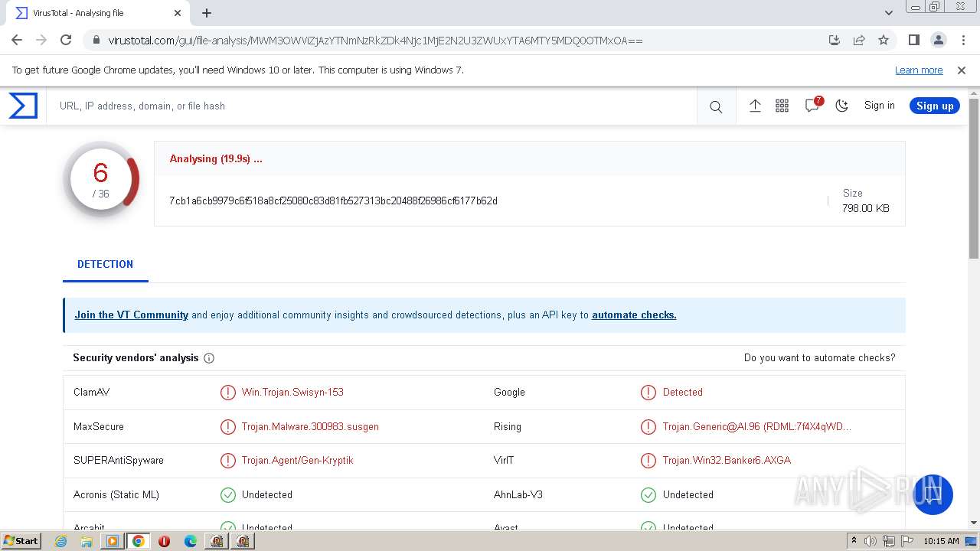Toggle dark mode moon icon
The image size is (980, 551).
click(x=842, y=106)
